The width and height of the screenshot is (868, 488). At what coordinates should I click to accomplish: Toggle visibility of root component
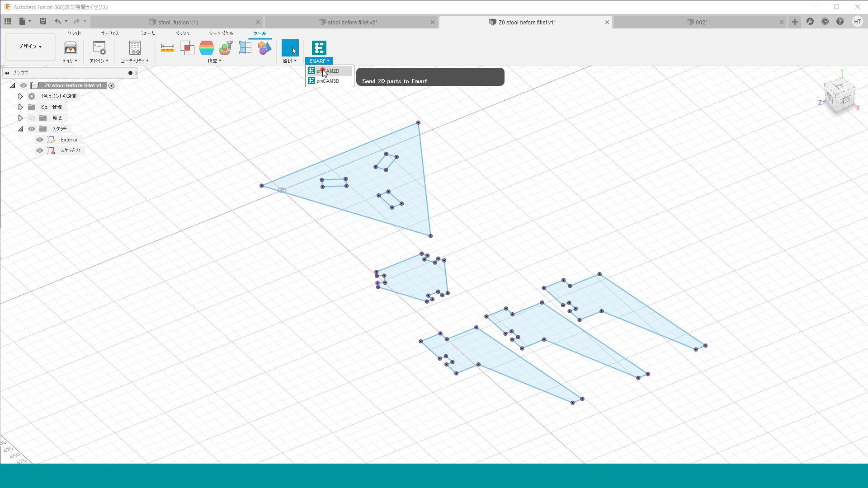point(24,85)
